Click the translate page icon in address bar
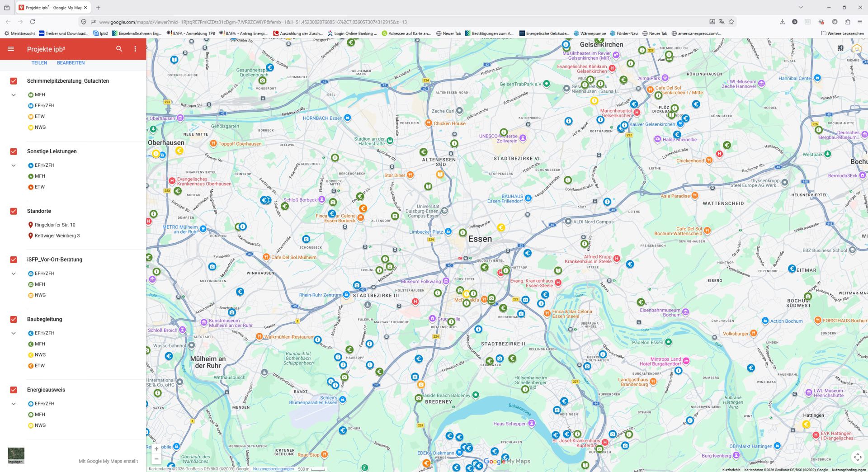Viewport: 868px width, 472px height. pyautogui.click(x=722, y=22)
